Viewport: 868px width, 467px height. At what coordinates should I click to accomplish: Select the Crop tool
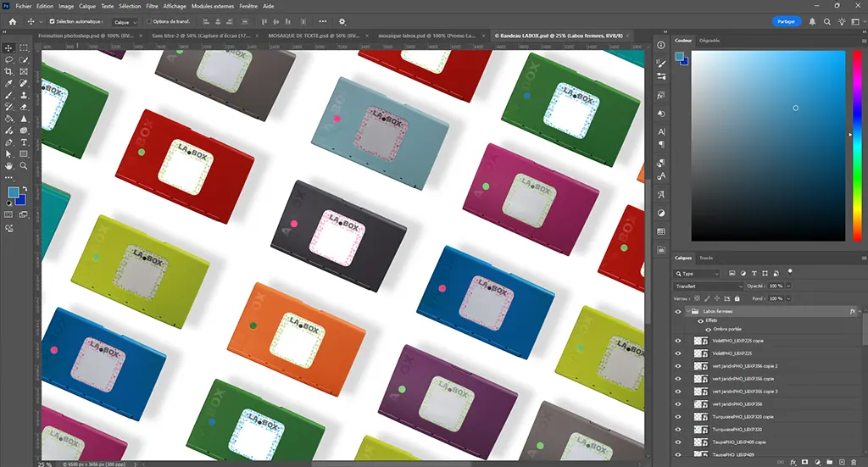pos(8,71)
